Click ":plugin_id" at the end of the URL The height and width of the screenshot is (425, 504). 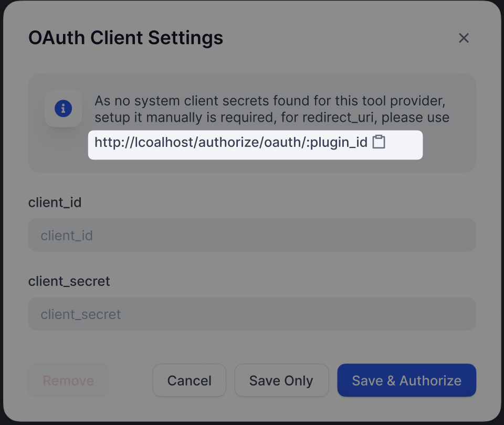point(338,142)
